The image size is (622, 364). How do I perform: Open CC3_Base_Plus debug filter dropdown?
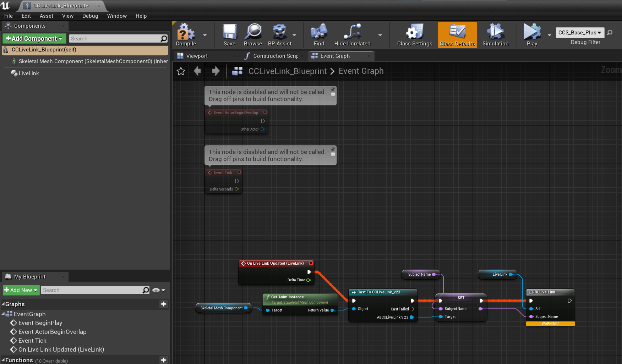pyautogui.click(x=580, y=33)
